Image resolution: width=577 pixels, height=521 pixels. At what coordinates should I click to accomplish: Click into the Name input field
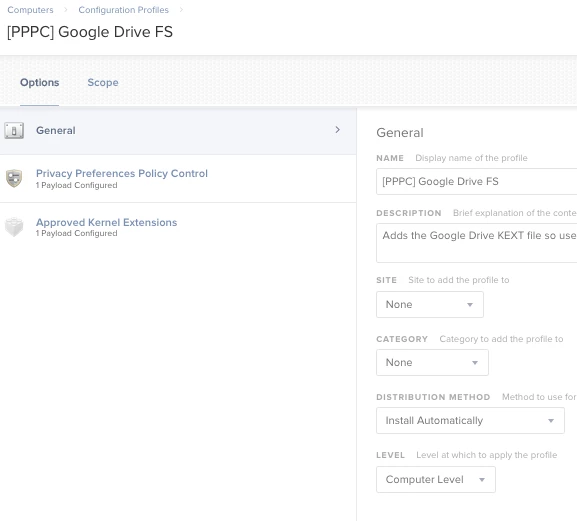click(476, 181)
